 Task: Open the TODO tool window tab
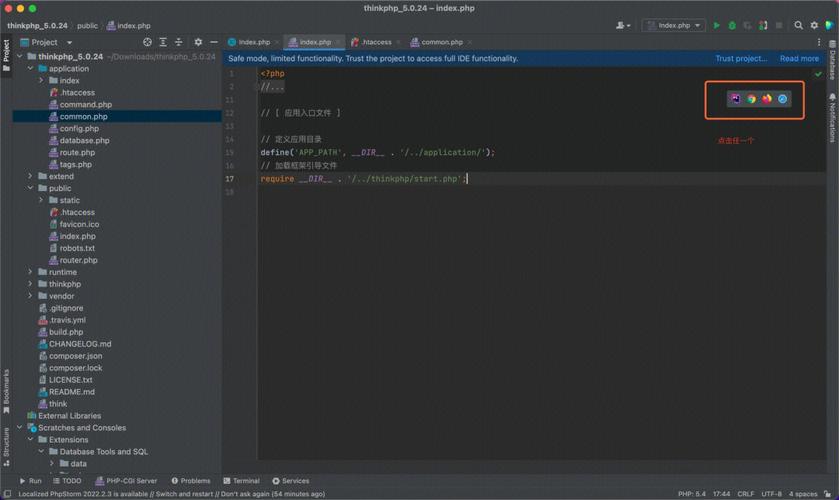pos(67,481)
